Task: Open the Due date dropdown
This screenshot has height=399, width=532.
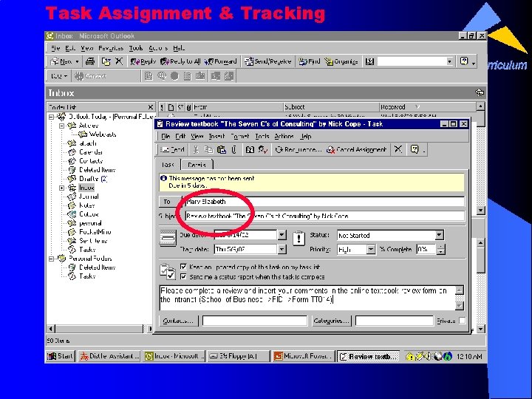Action: (x=282, y=235)
